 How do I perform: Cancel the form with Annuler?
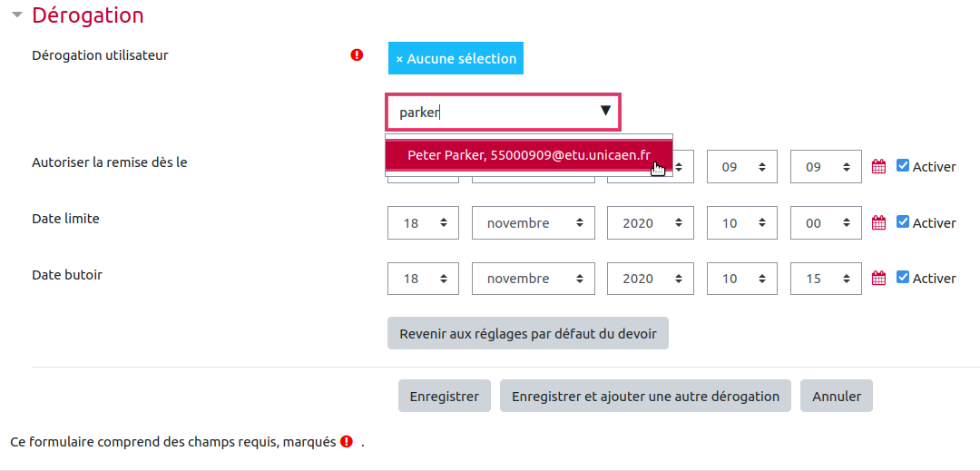point(837,396)
